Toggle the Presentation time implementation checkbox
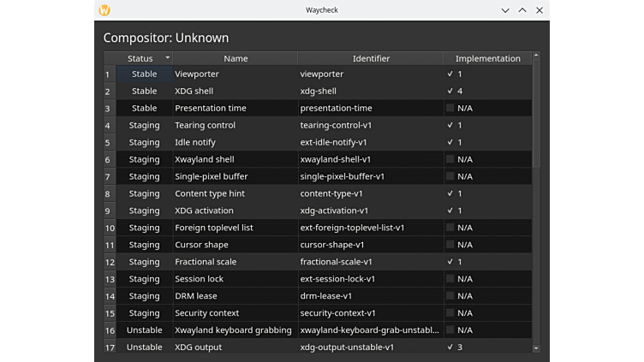The height and width of the screenshot is (362, 644). (450, 109)
